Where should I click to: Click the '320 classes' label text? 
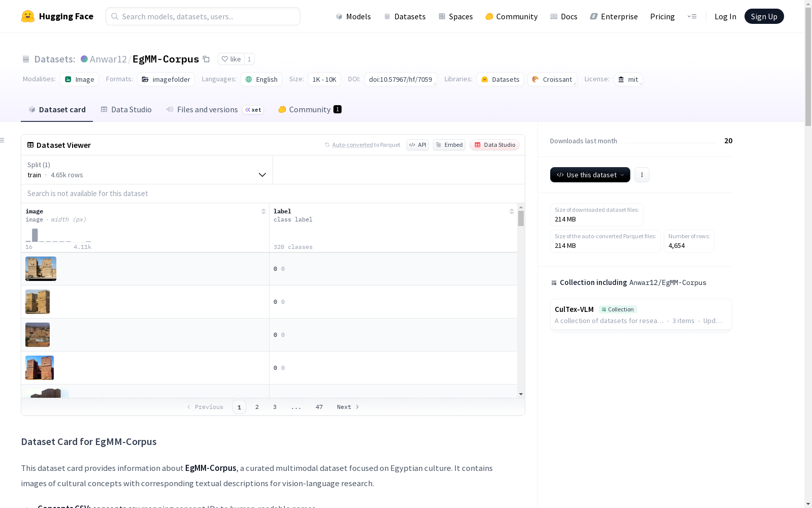pos(293,247)
